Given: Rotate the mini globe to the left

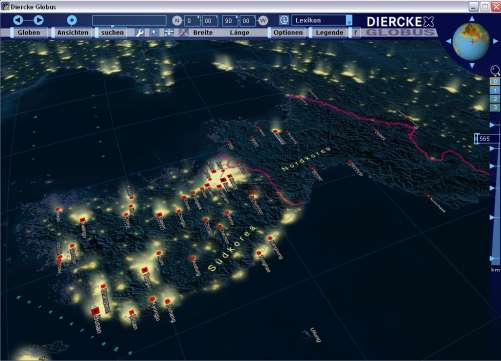Looking at the screenshot, I should pyautogui.click(x=449, y=41).
